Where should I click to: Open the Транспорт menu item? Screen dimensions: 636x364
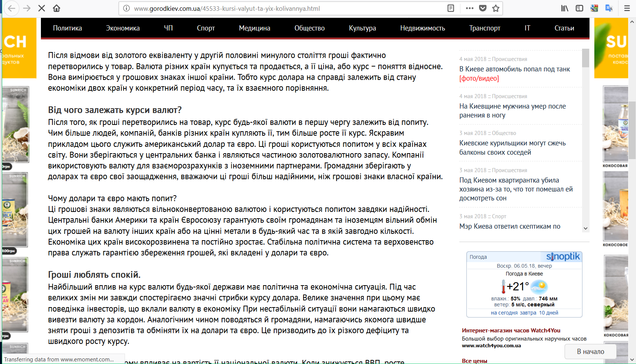coord(485,28)
